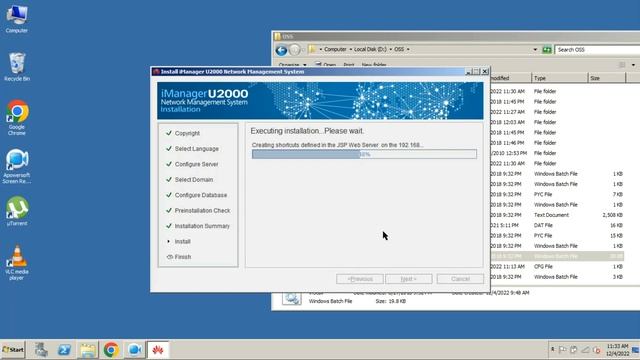Open VLC media player desktop shortcut
The height and width of the screenshot is (360, 640).
point(17,262)
